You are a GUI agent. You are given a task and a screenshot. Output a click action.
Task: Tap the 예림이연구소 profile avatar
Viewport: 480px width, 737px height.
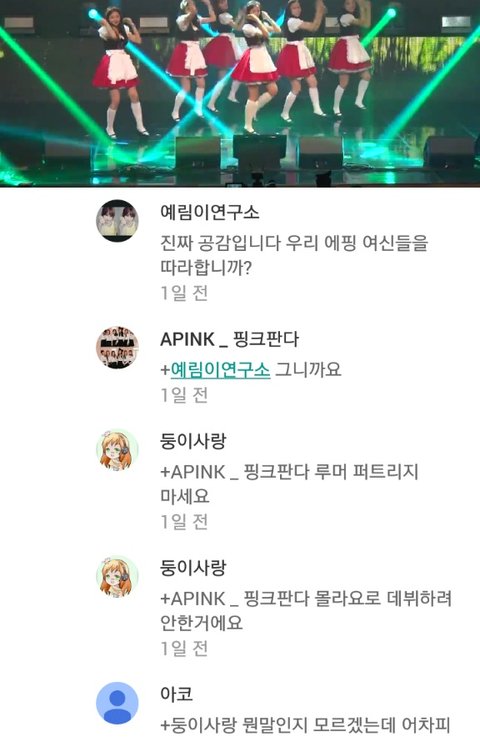pos(118,220)
